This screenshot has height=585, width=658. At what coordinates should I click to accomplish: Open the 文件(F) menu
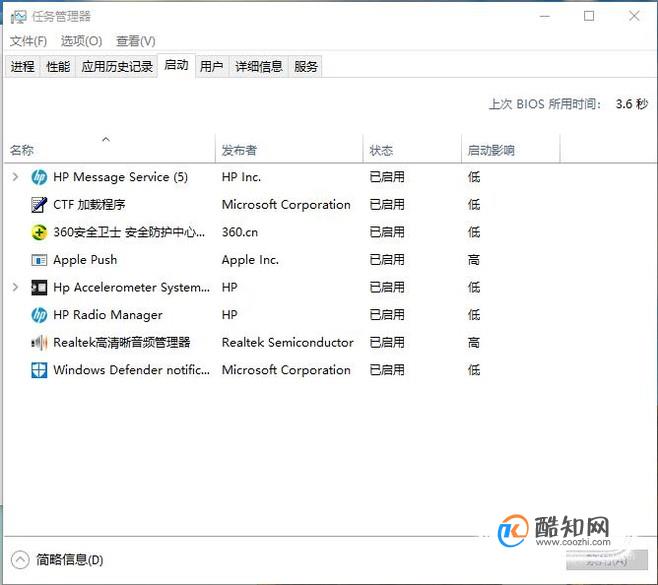(28, 41)
